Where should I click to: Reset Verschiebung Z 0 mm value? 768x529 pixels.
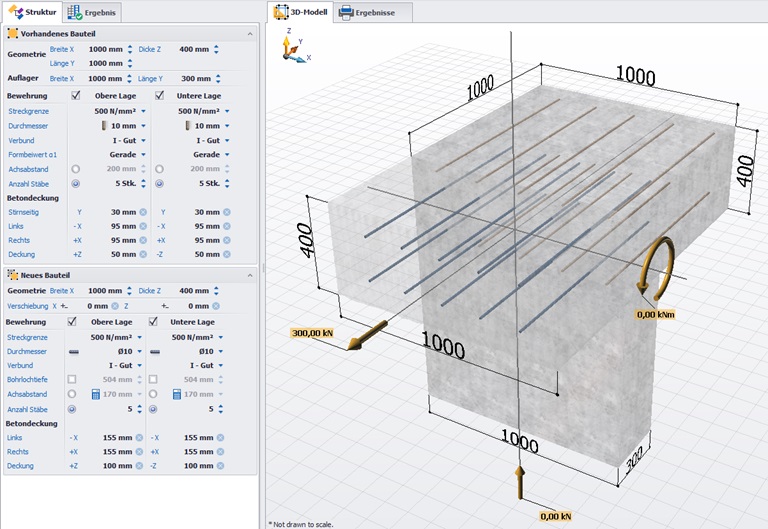point(216,306)
